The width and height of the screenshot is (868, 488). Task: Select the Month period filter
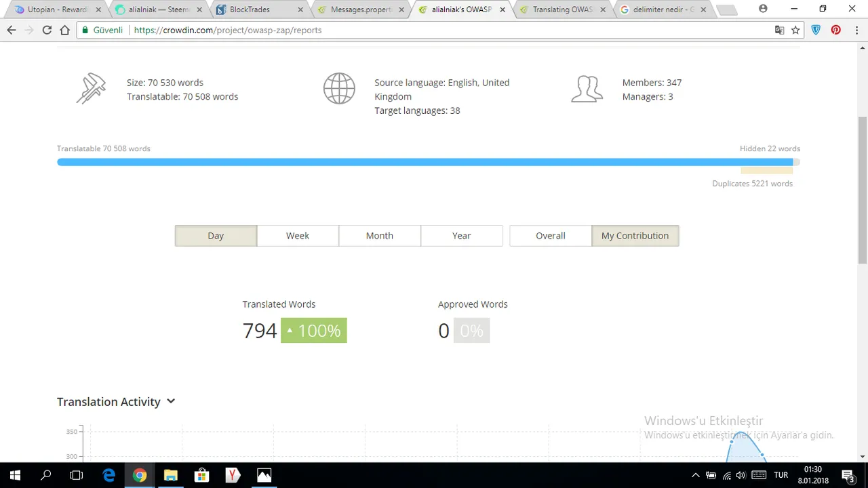(379, 235)
